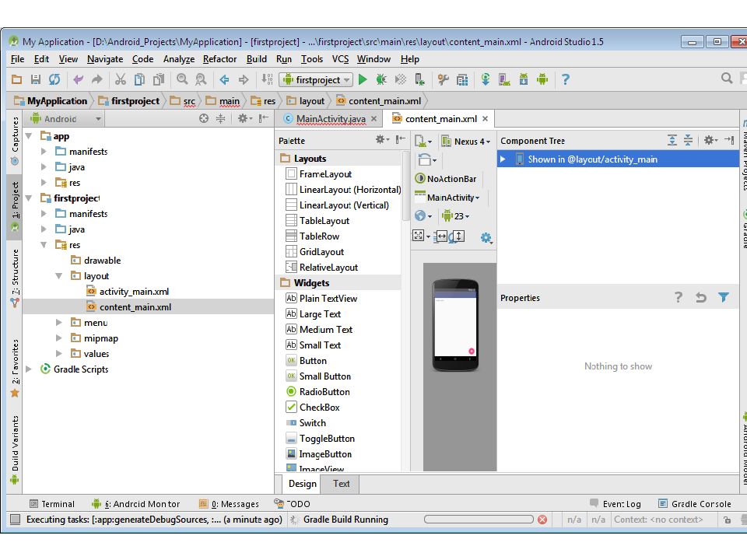Navigate forward with the blue right arrow
This screenshot has width=747, height=560.
tap(244, 79)
